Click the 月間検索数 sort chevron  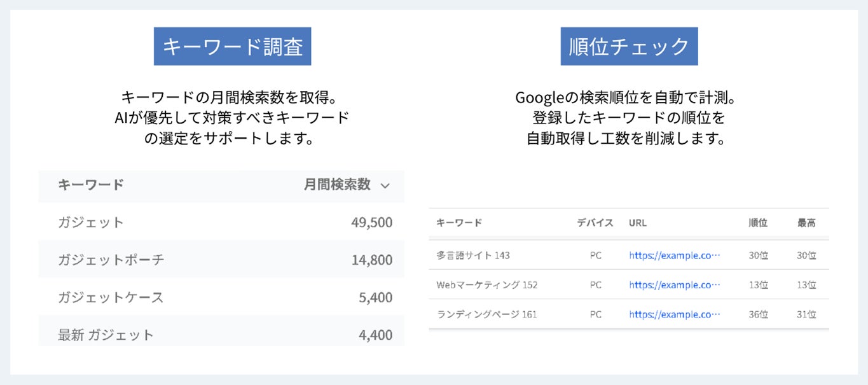tap(384, 186)
